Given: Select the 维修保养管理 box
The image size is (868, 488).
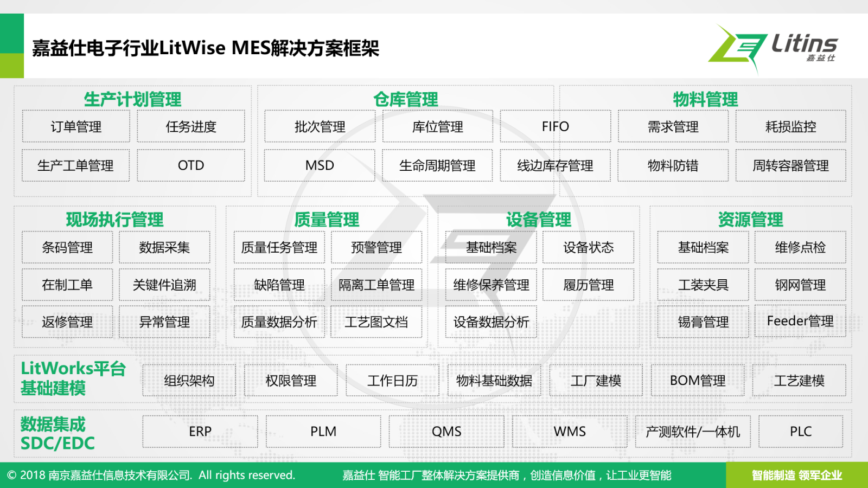Looking at the screenshot, I should (x=492, y=285).
